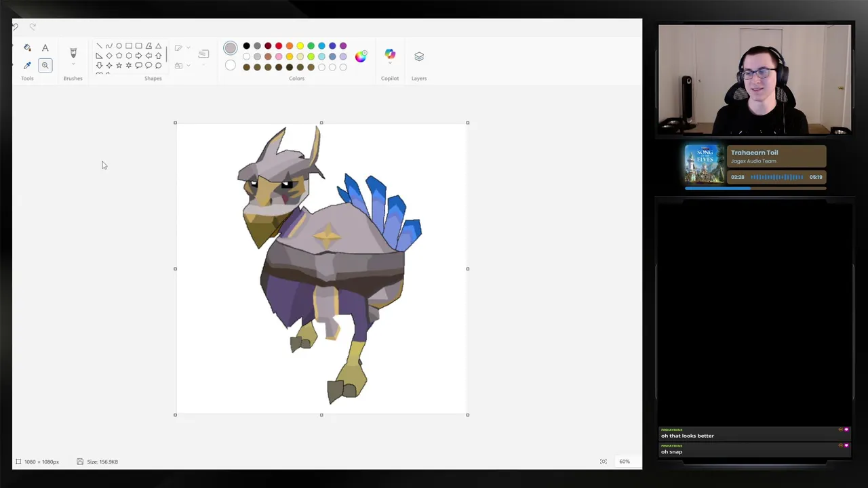Click the music track progress bar
The height and width of the screenshot is (488, 868).
pyautogui.click(x=755, y=188)
